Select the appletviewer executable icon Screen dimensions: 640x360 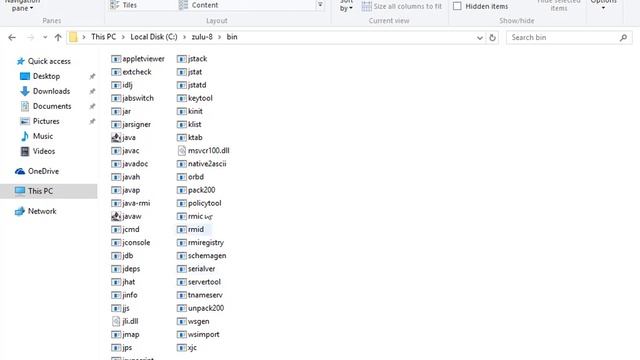[116, 59]
